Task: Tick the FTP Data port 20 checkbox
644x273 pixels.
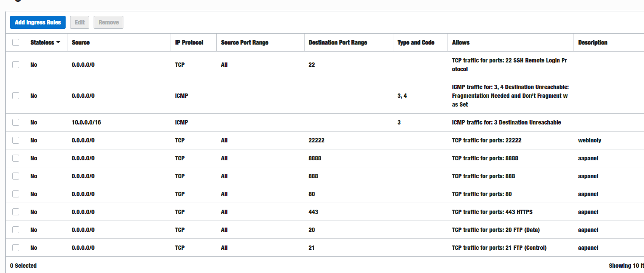Action: coord(16,230)
